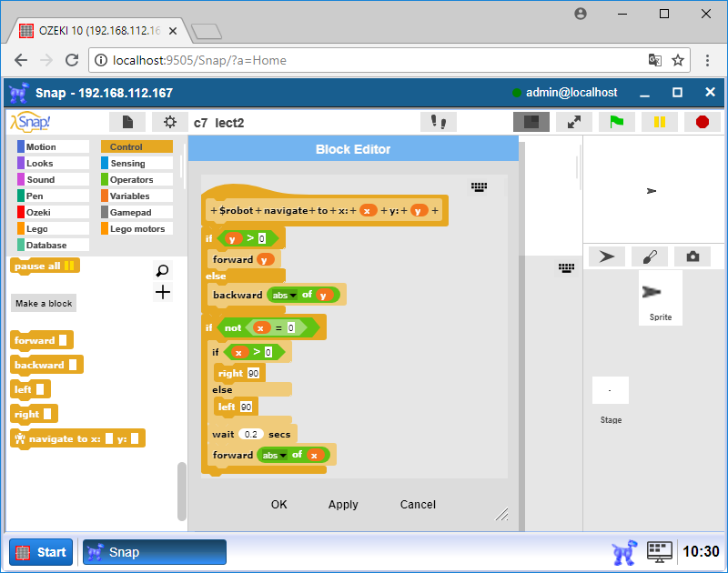Open the settings gear menu
Screen dimensions: 728x573
click(x=170, y=122)
